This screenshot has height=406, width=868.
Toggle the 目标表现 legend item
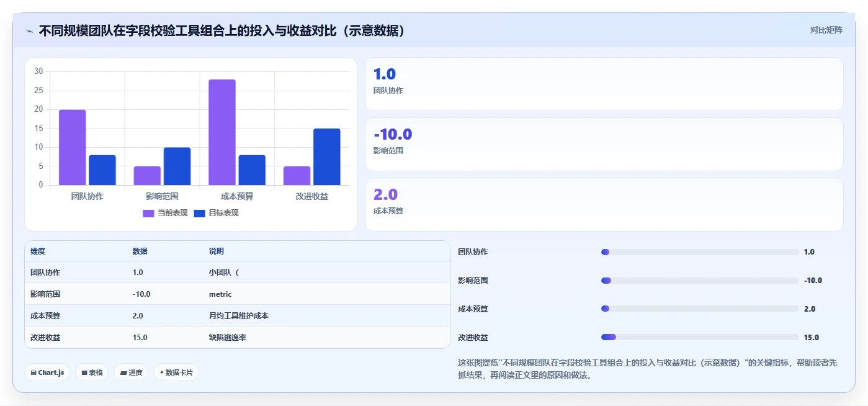coord(216,213)
